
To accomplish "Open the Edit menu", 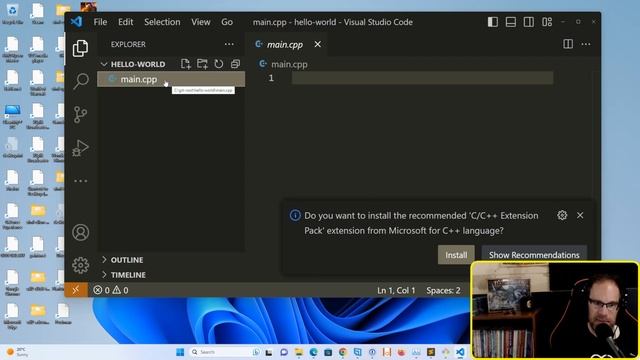I will point(125,22).
